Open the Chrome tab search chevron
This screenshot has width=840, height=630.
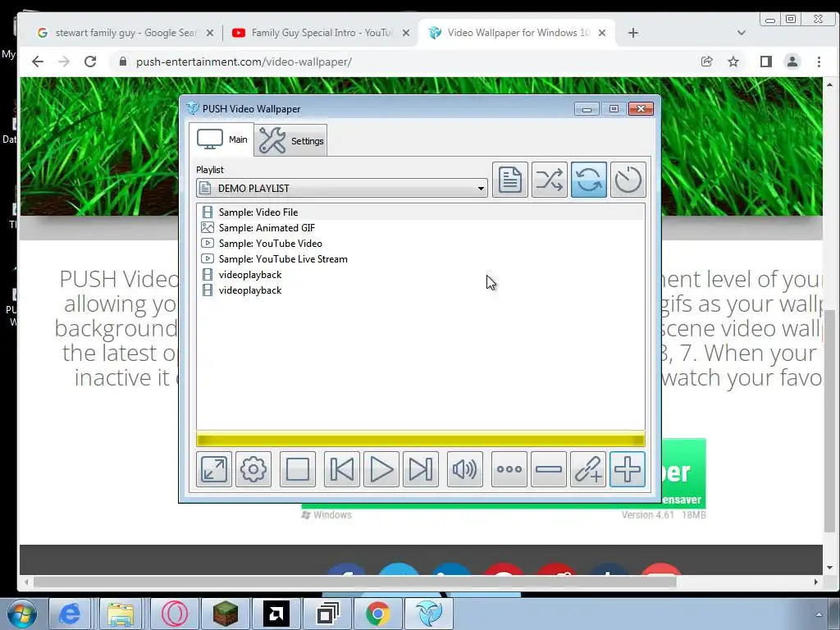coord(742,33)
